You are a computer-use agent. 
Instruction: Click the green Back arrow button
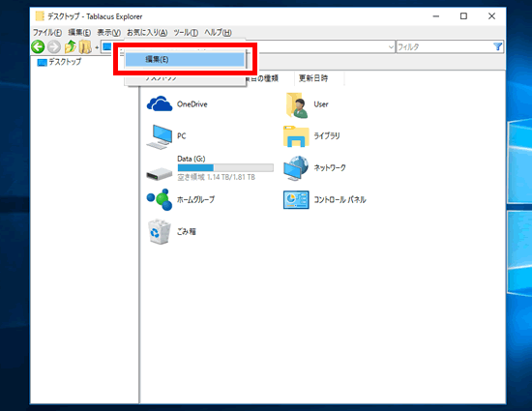(x=38, y=46)
